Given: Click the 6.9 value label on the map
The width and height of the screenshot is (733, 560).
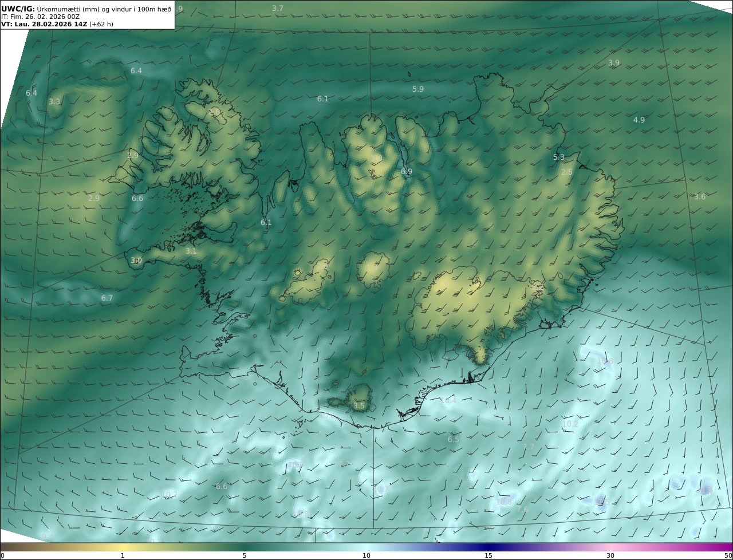Looking at the screenshot, I should coord(407,171).
